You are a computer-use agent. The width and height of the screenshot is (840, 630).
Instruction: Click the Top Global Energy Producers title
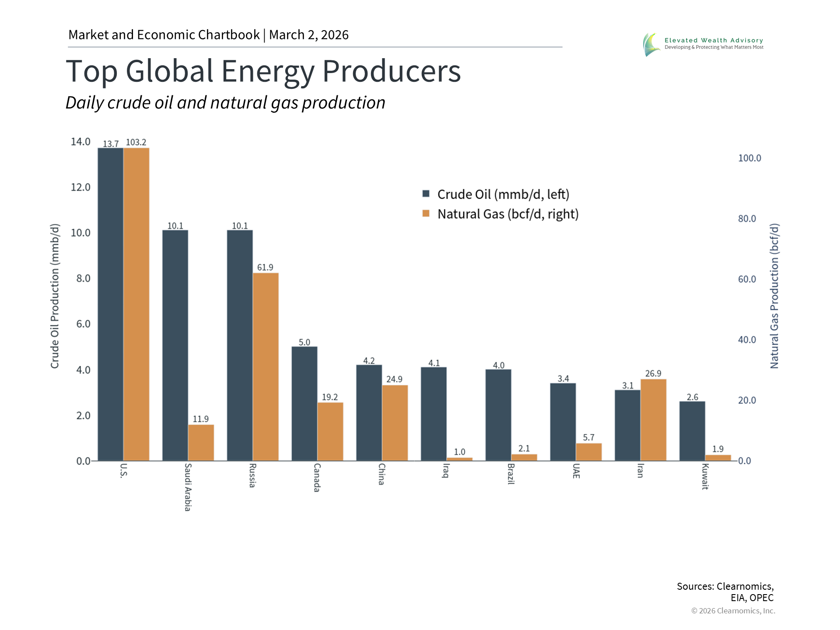coord(263,71)
